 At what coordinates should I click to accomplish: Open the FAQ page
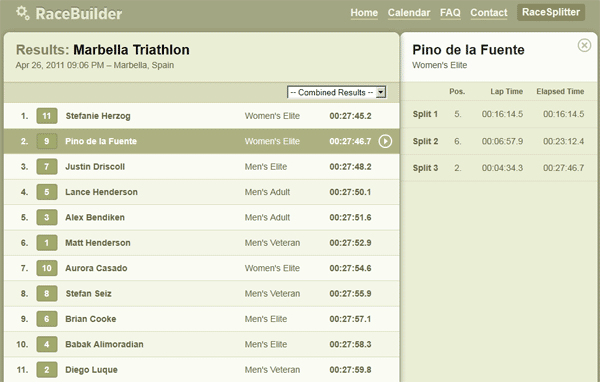point(450,13)
